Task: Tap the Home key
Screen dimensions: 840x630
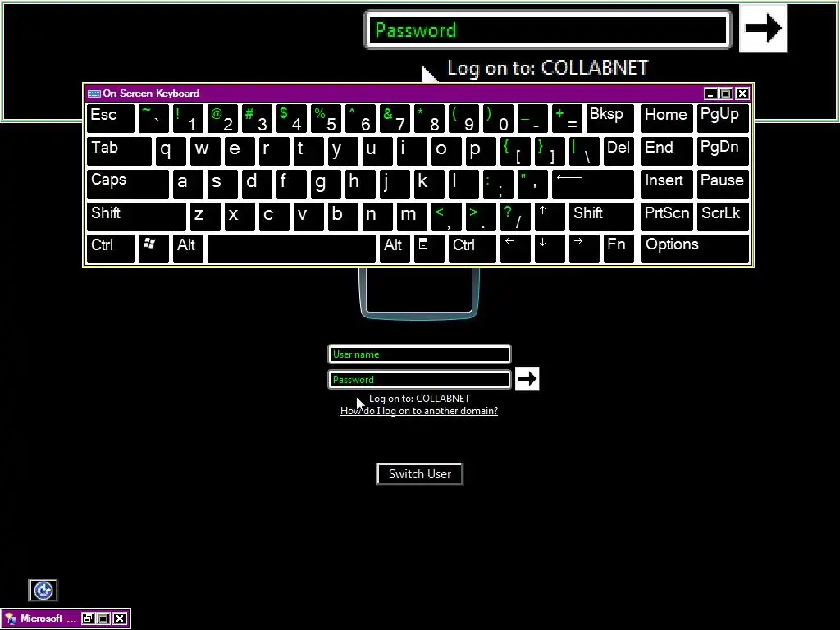Action: point(667,118)
